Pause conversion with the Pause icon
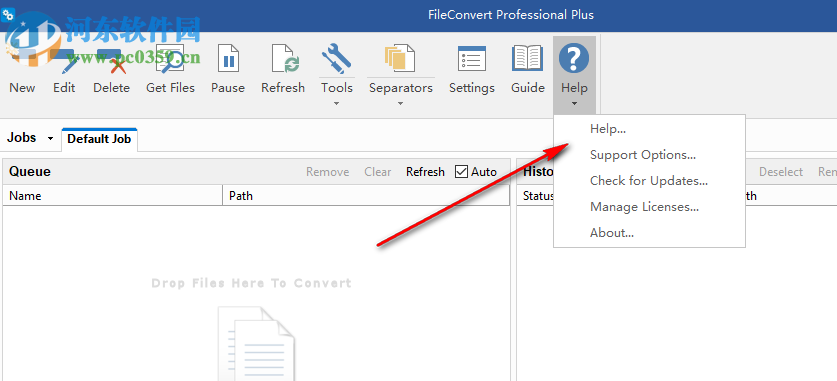Viewport: 837px width, 381px height. pos(228,59)
